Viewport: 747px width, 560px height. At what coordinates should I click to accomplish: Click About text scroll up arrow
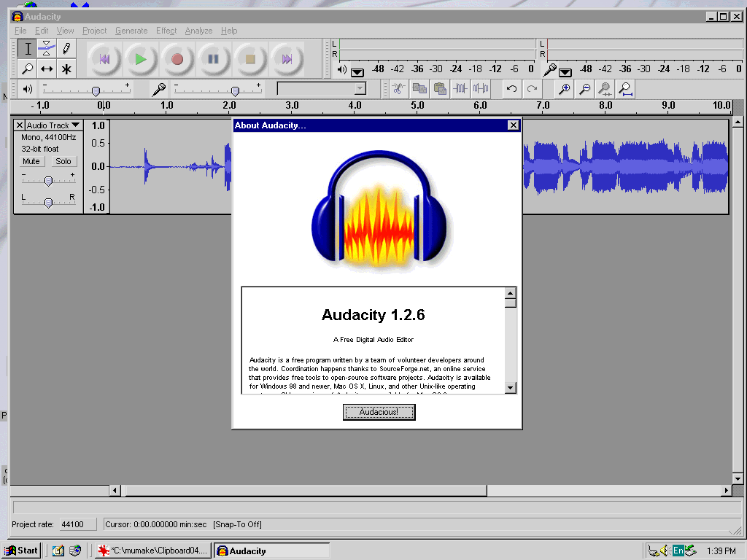tap(510, 293)
